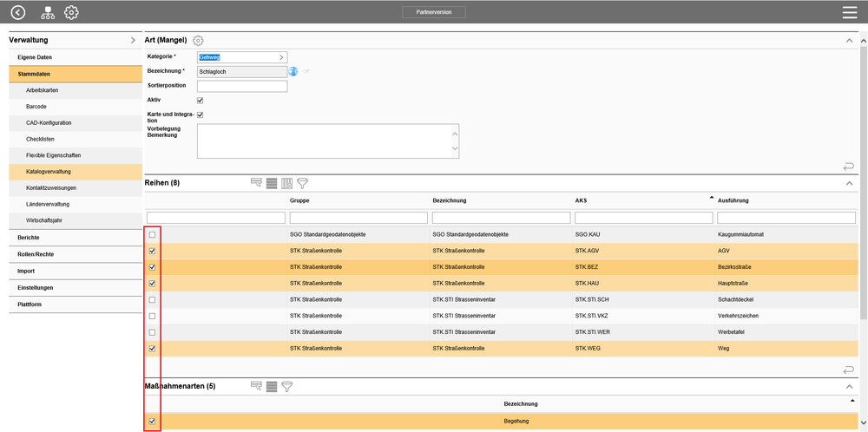Click the Sortierposition input field
This screenshot has height=432, width=868.
(x=242, y=86)
